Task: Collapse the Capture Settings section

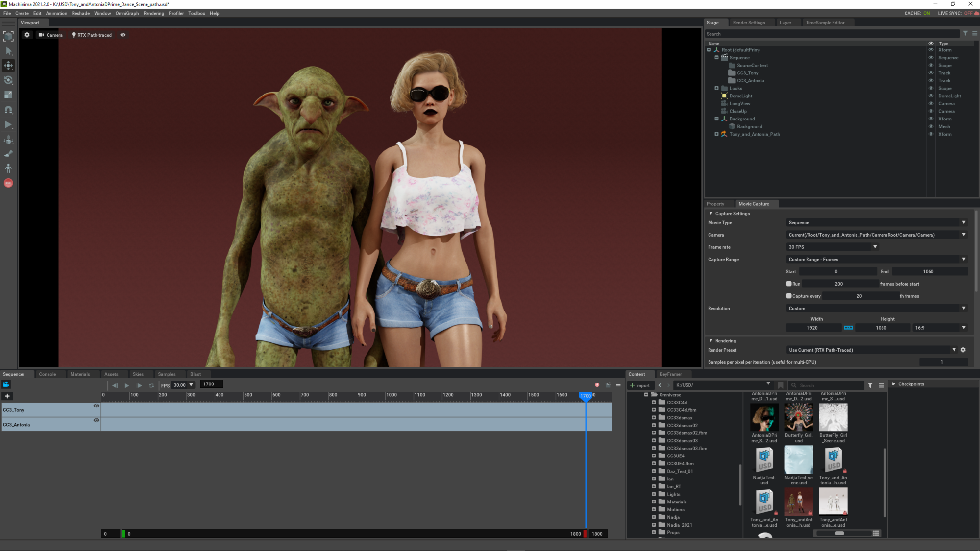Action: pyautogui.click(x=711, y=213)
